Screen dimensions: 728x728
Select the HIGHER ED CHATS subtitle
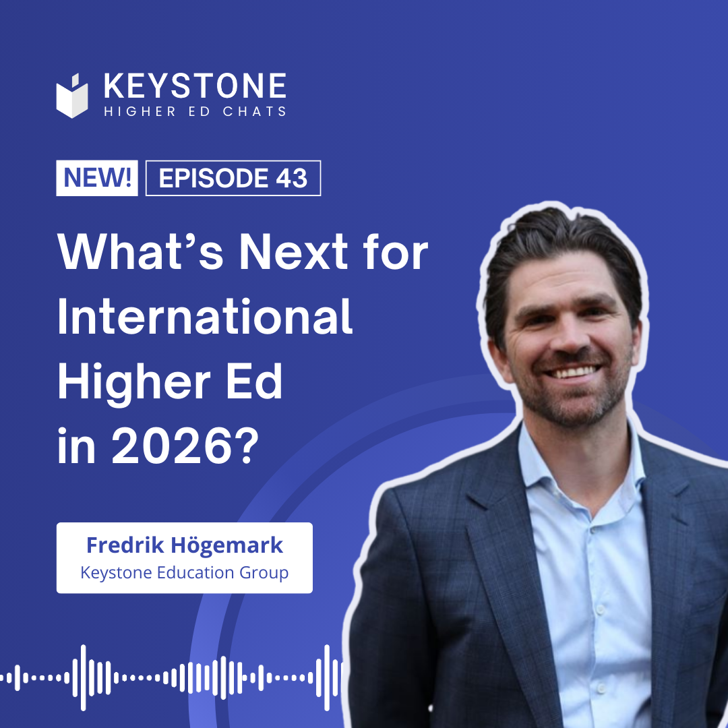pyautogui.click(x=195, y=111)
